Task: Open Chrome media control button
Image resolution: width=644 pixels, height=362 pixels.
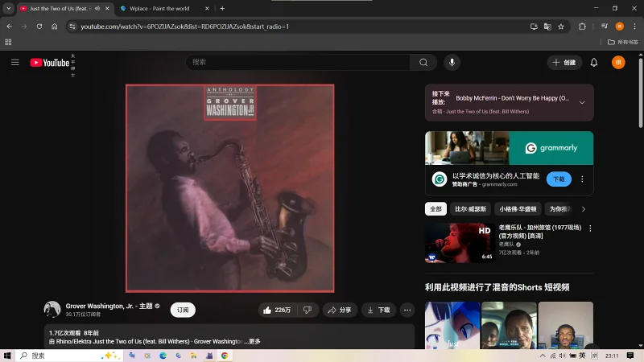Action: [x=605, y=27]
